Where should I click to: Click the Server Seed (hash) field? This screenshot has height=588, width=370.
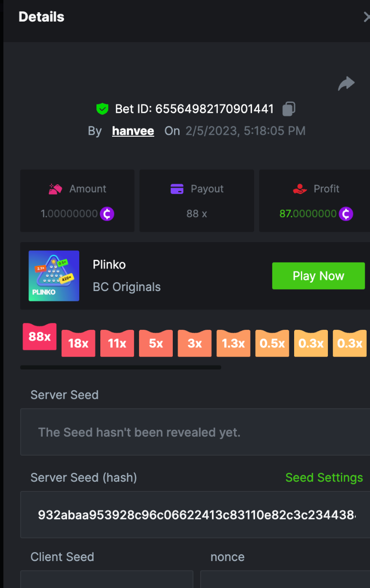[x=195, y=515]
